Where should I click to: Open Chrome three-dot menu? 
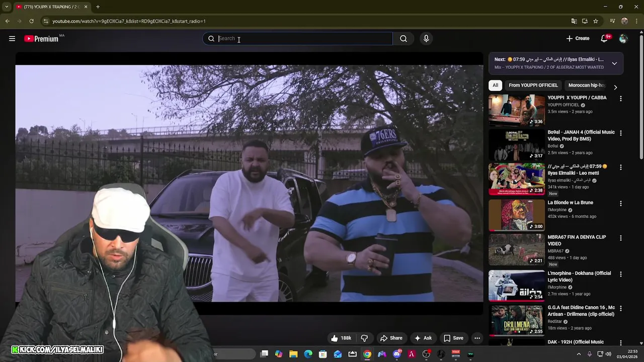coord(636,21)
